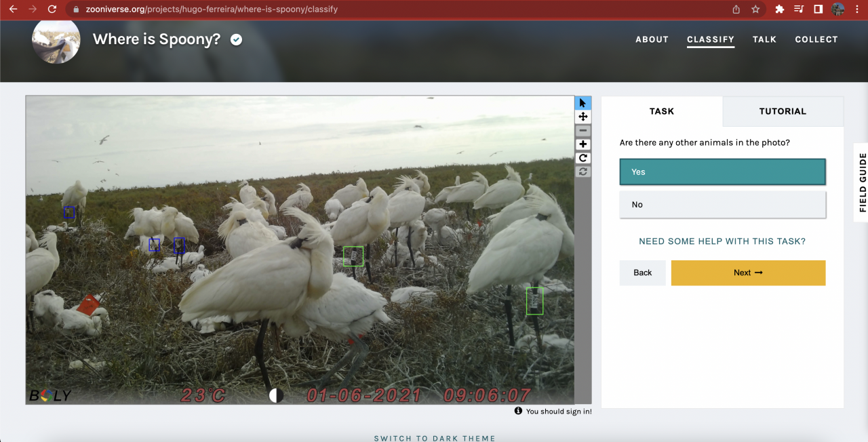868x442 pixels.
Task: Select the pointer annotation tool
Action: [583, 103]
